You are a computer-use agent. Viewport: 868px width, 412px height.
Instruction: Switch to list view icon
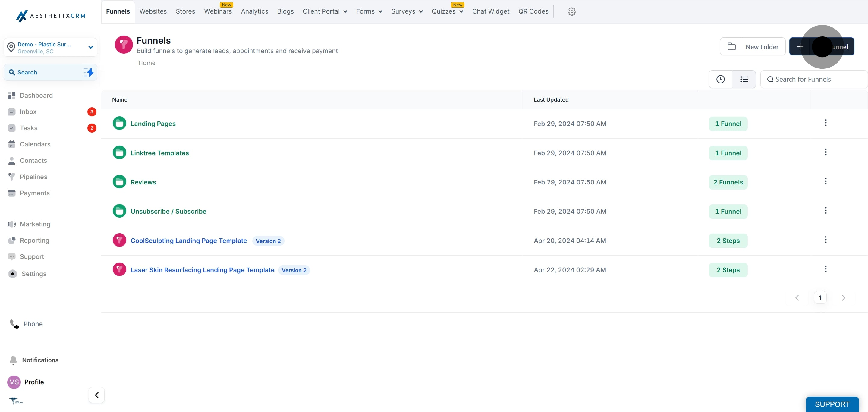pos(744,79)
